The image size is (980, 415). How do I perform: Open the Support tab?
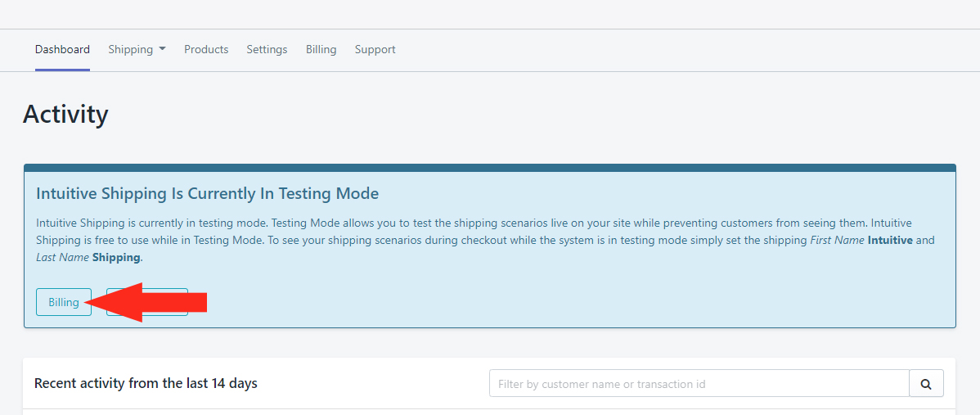click(x=375, y=49)
